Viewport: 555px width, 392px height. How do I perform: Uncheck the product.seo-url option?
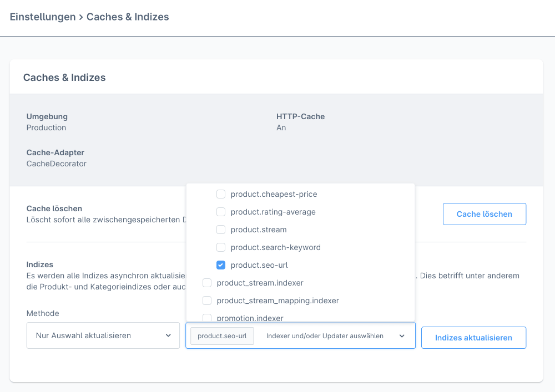(220, 265)
